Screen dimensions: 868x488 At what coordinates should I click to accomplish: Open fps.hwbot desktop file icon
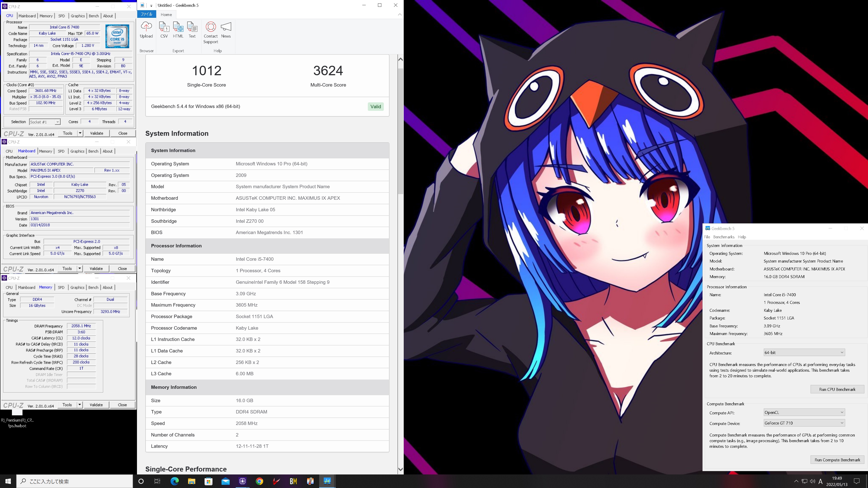(x=17, y=419)
